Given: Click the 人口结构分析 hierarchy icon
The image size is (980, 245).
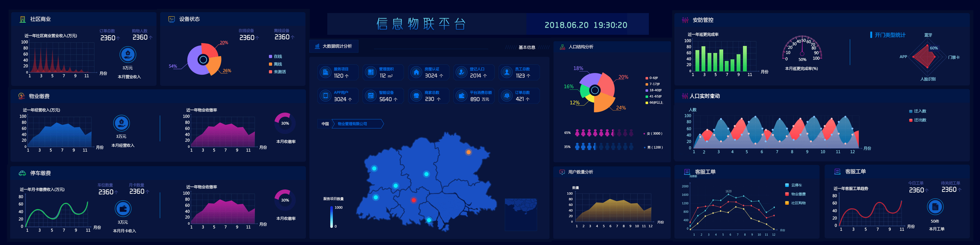Looking at the screenshot, I should 562,47.
